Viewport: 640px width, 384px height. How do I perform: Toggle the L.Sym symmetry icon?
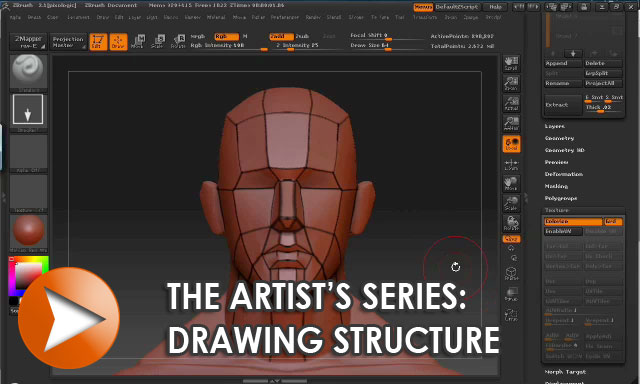pos(511,164)
